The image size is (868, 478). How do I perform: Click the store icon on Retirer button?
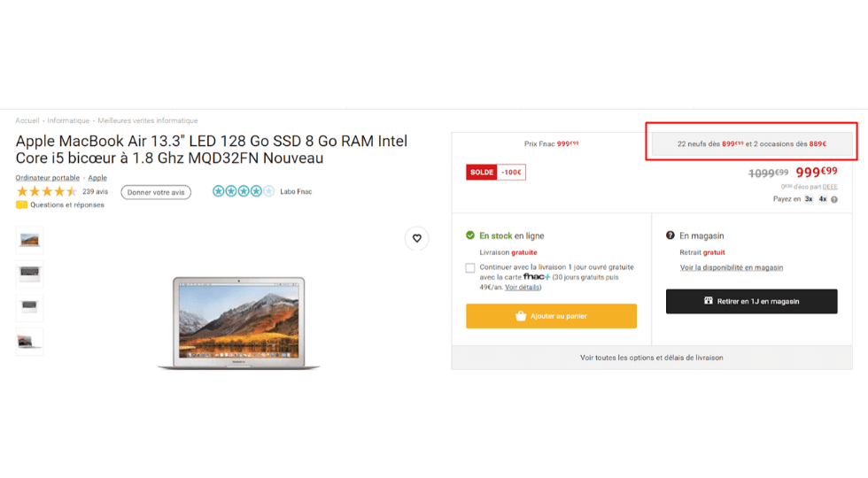pos(708,301)
